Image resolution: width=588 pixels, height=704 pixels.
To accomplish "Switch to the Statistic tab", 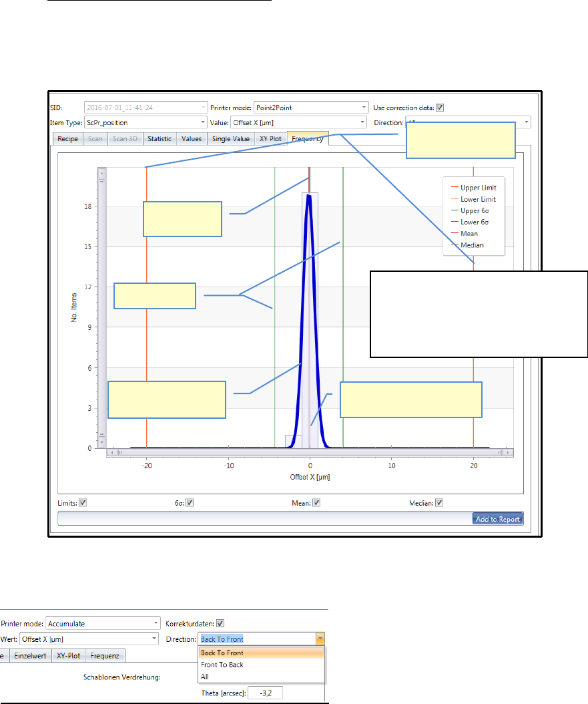I will tap(160, 139).
